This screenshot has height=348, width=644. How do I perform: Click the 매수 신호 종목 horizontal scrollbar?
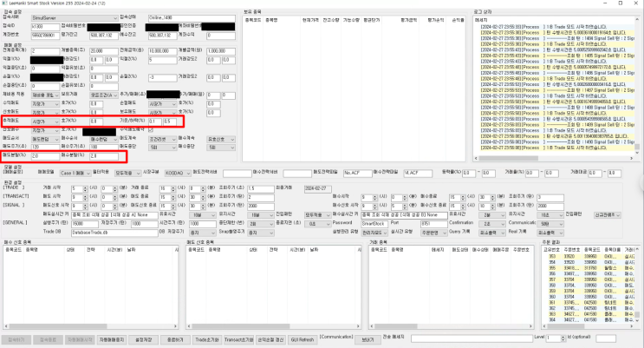(x=90, y=326)
